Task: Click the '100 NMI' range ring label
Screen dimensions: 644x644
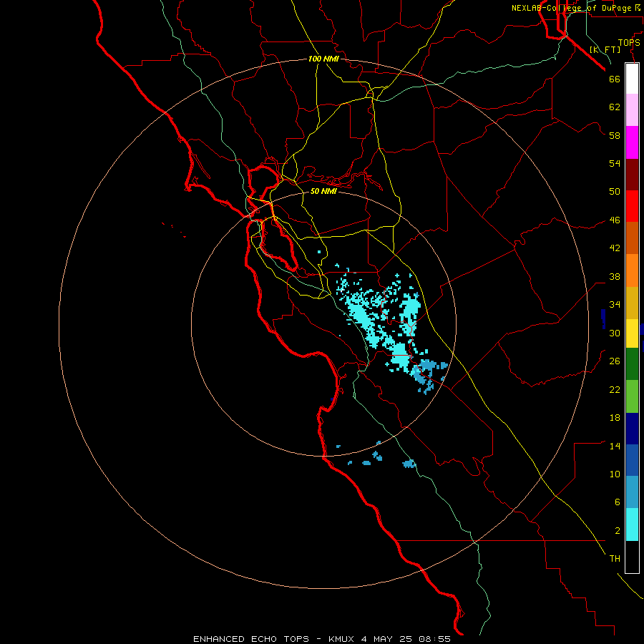Action: (323, 59)
